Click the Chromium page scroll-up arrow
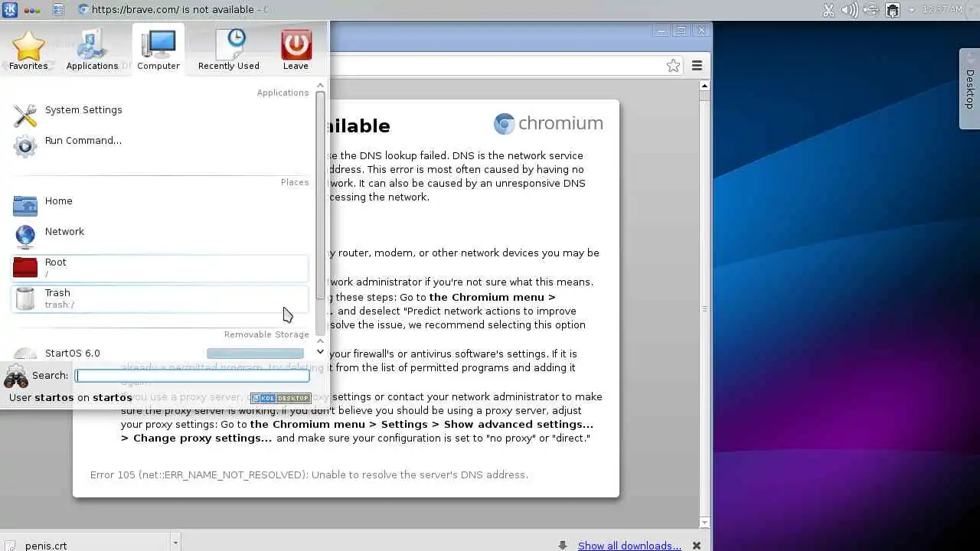 [704, 85]
